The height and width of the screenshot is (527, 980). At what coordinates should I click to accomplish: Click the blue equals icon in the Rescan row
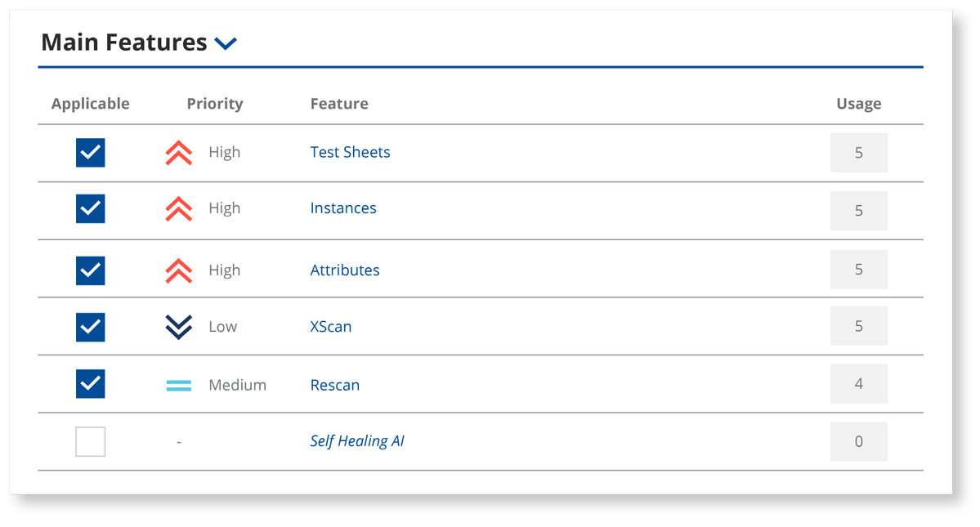[177, 384]
